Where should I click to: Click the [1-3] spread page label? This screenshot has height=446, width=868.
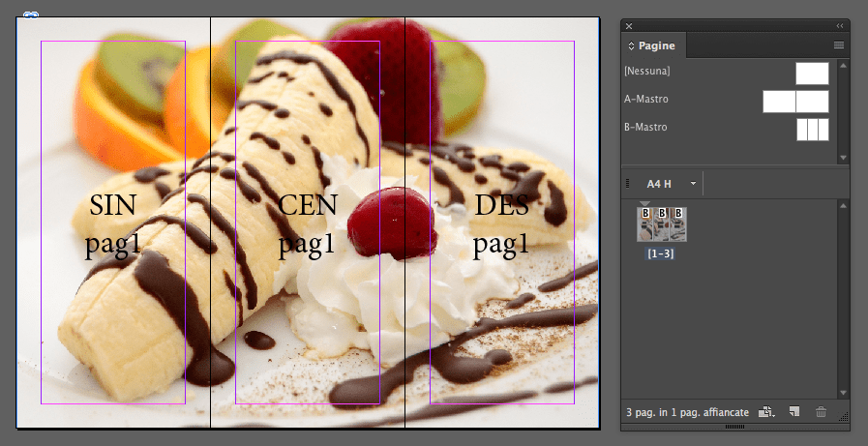point(660,254)
